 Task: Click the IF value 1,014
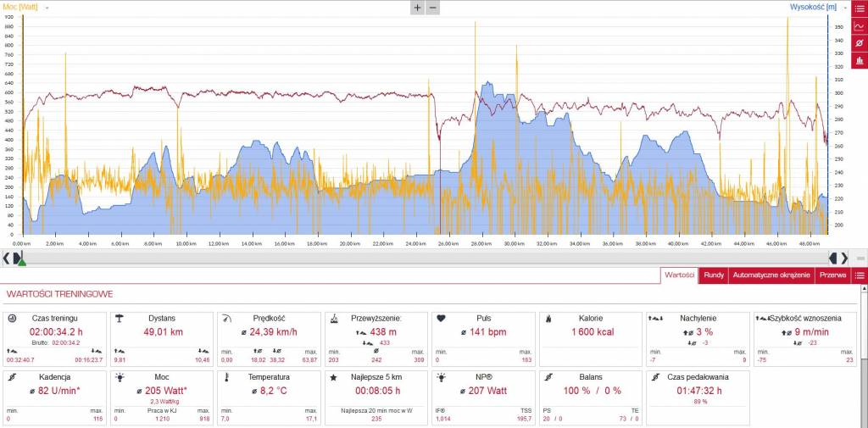point(442,418)
